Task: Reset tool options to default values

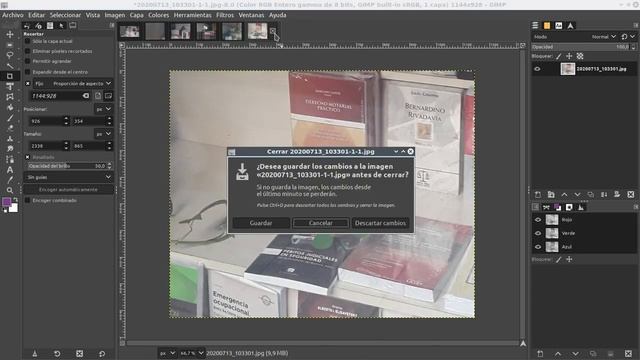Action: [x=102, y=353]
